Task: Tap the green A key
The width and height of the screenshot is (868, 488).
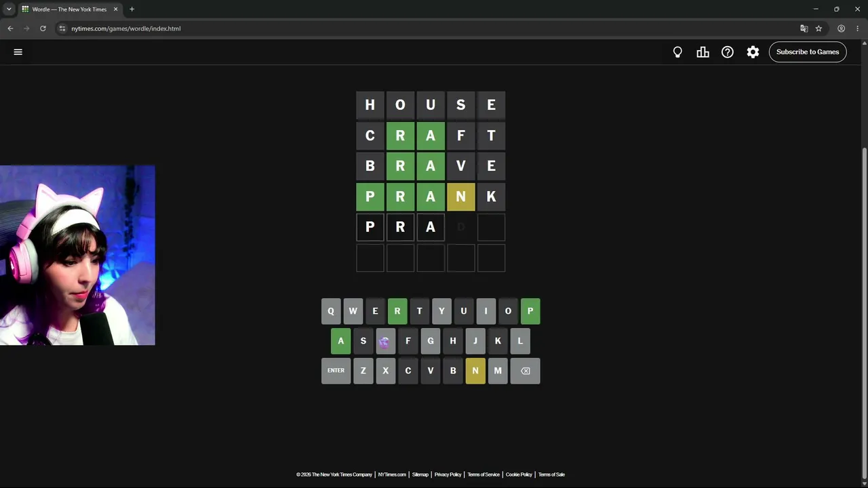Action: click(341, 341)
